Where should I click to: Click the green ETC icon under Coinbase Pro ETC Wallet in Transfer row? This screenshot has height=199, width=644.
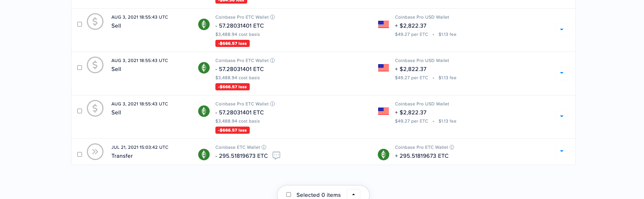point(384,155)
